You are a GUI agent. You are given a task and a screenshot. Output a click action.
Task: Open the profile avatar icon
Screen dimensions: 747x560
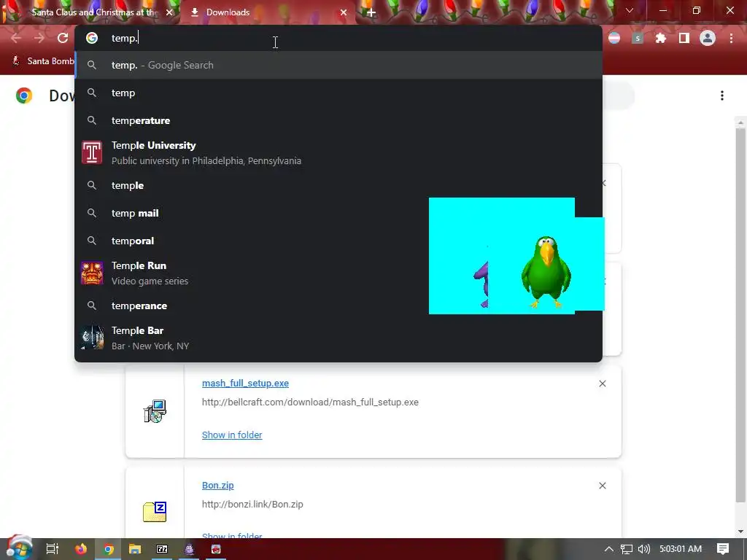[708, 38]
